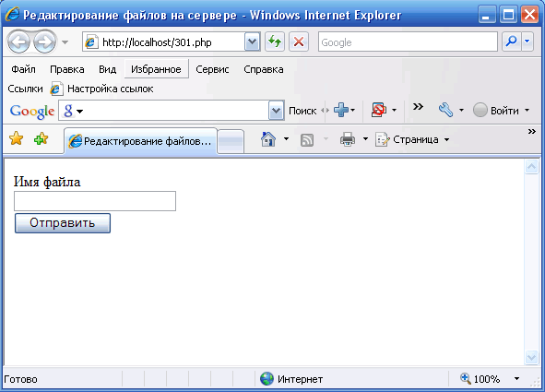The height and width of the screenshot is (392, 545).
Task: Click the red Stop loading icon
Action: (299, 42)
